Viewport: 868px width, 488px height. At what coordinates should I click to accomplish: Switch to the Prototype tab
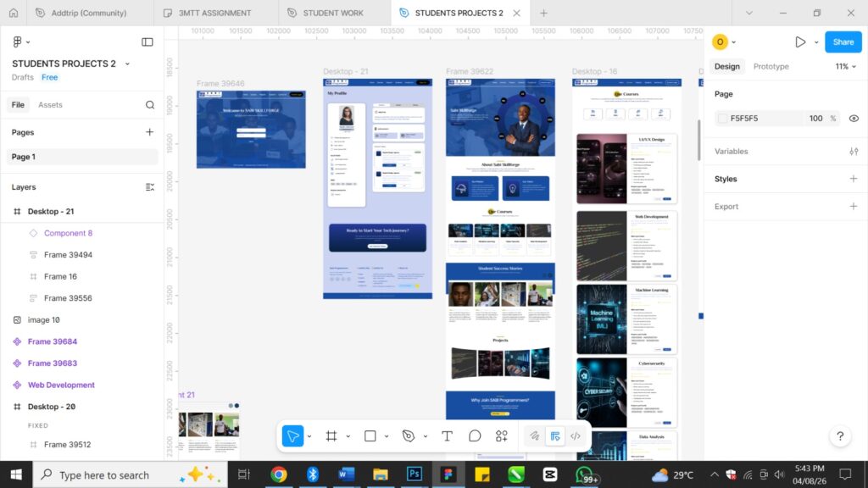(x=771, y=66)
